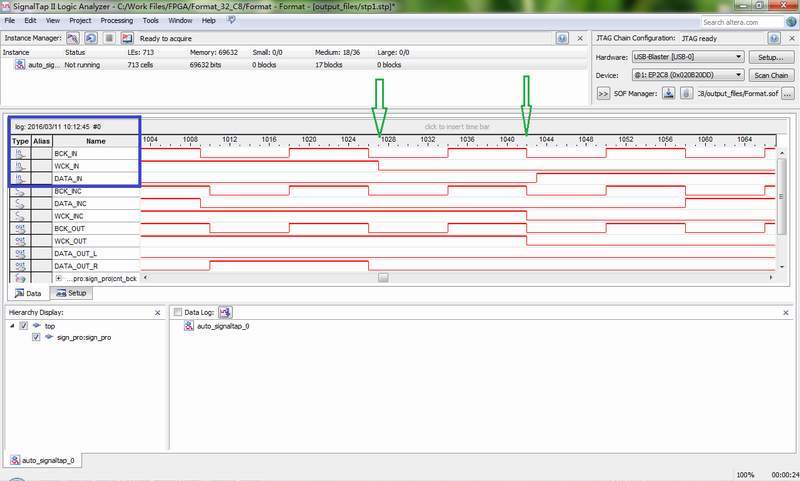
Task: Click the bus type icon for cnt_bck row
Action: 20,278
